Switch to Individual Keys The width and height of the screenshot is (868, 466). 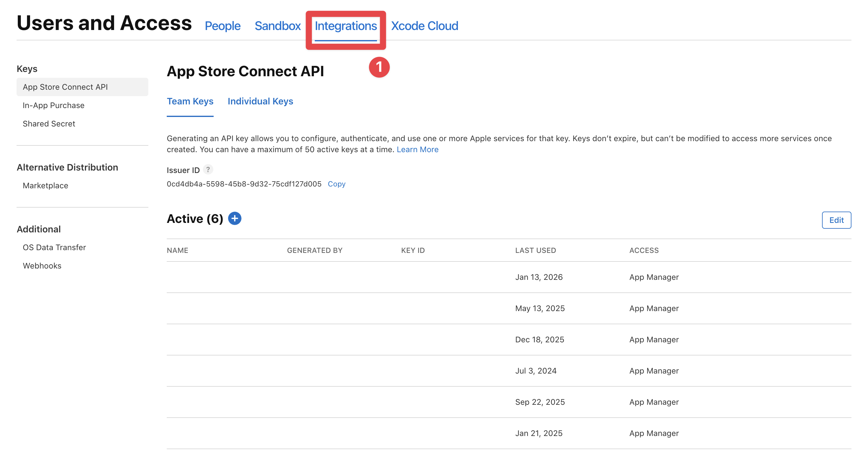click(x=260, y=101)
